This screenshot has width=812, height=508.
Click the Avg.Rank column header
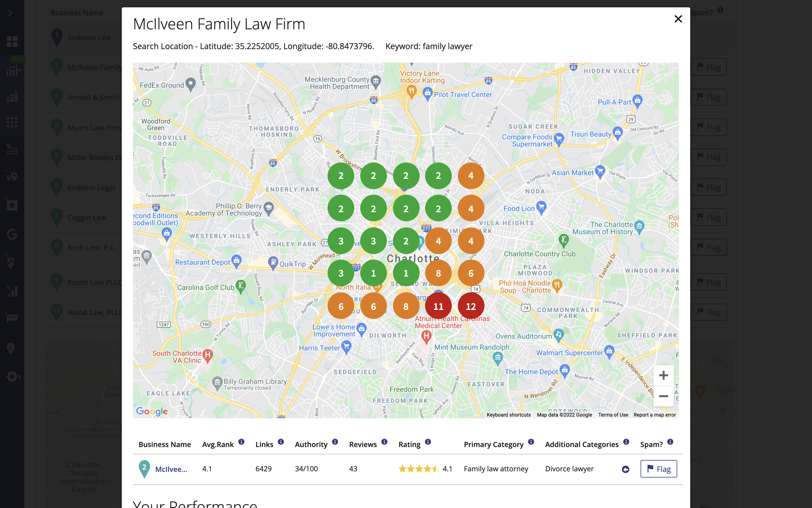218,444
